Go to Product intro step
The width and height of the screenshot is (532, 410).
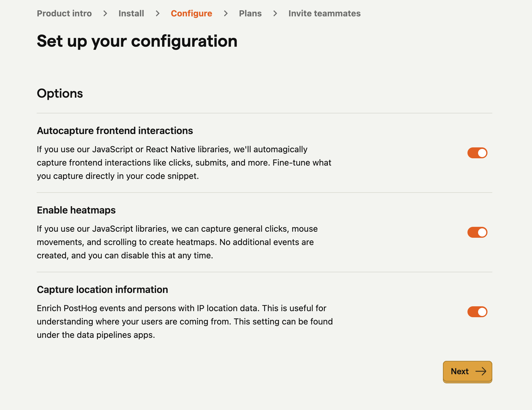[64, 13]
